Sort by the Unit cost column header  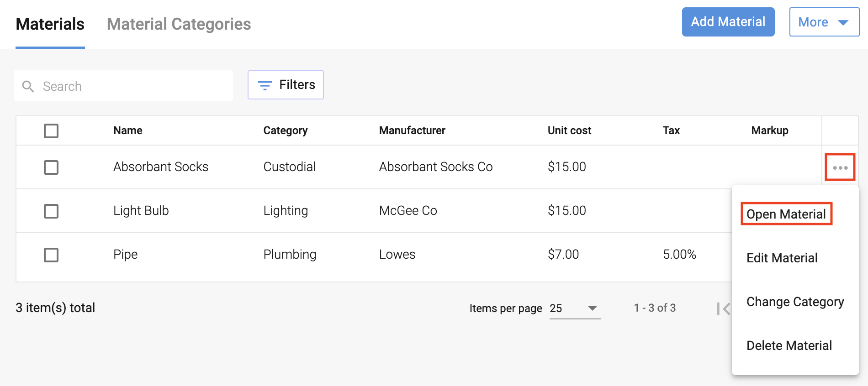click(x=569, y=130)
